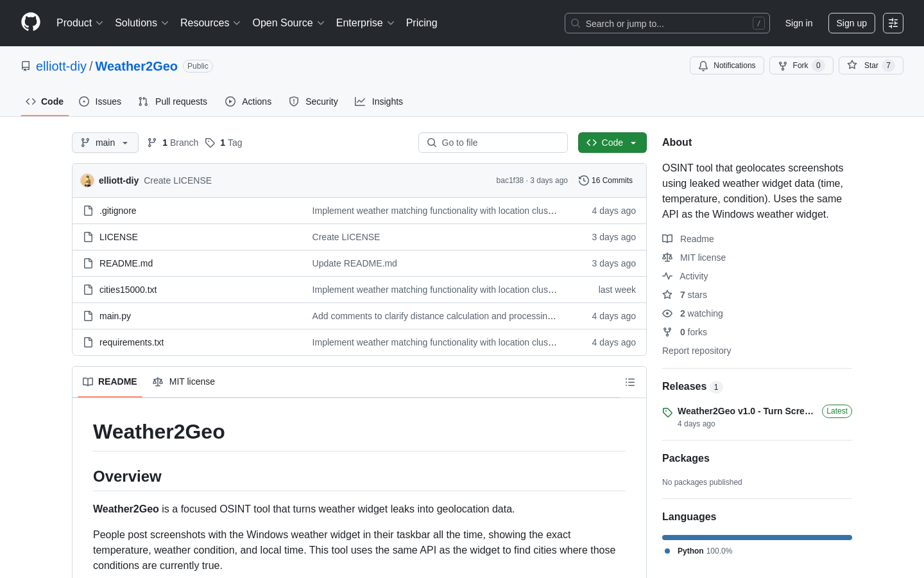924x578 pixels.
Task: Open the Pricing page
Action: pos(422,23)
